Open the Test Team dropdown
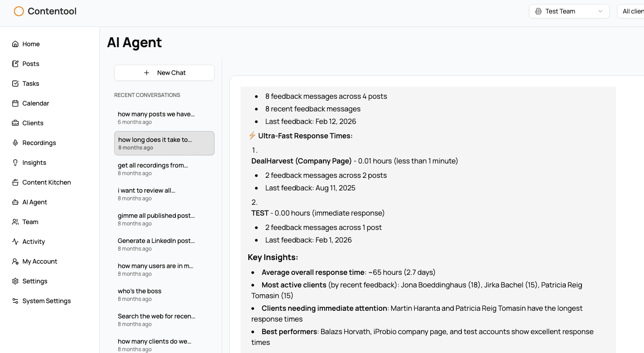 click(569, 11)
